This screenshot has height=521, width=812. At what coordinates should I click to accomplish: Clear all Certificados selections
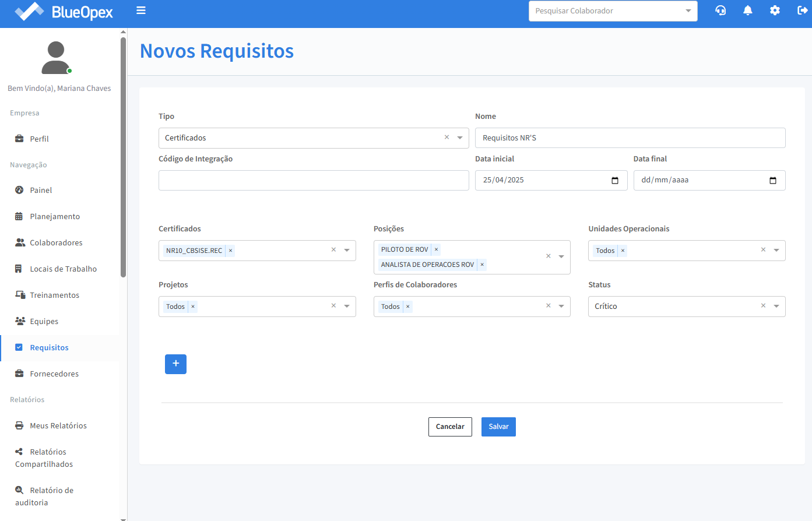(x=333, y=249)
